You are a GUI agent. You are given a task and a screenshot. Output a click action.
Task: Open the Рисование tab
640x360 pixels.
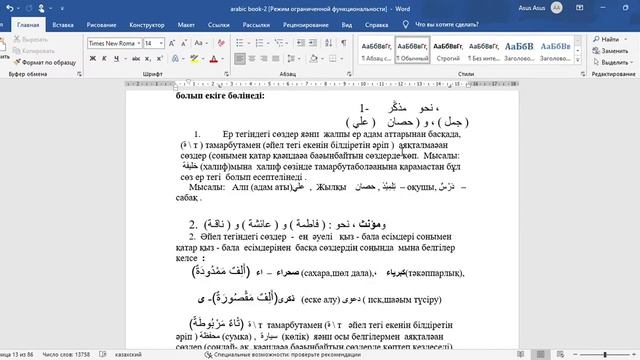(x=101, y=25)
